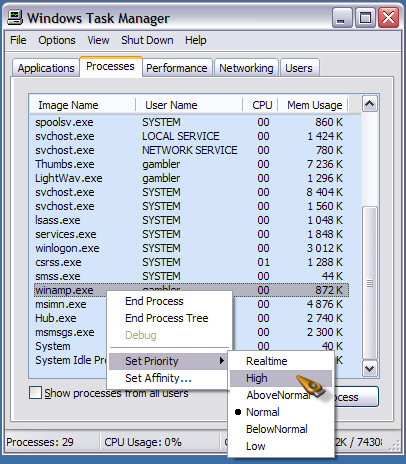Select svchost.exe using 8 404 K

click(x=191, y=192)
